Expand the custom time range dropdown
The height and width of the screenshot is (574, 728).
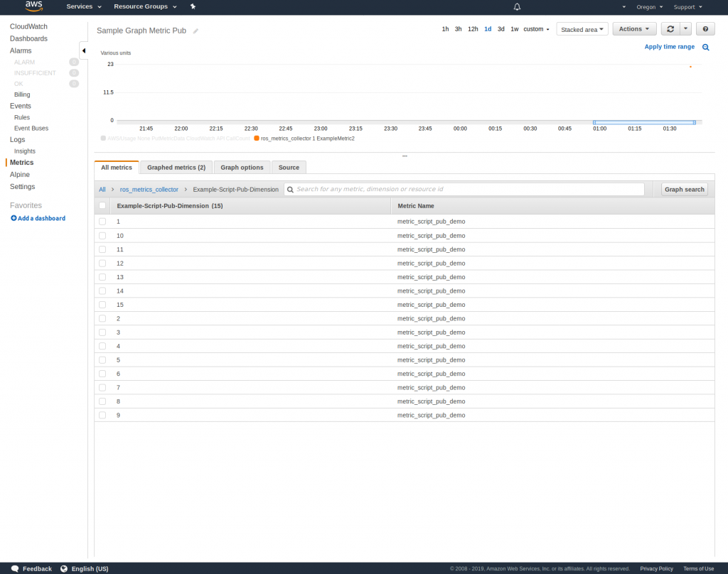[x=536, y=29]
